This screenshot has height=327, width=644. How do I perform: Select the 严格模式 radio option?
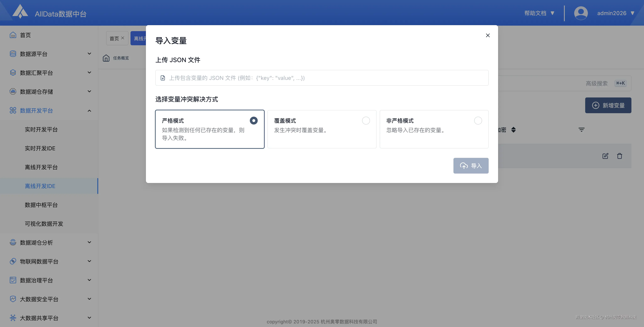click(253, 120)
